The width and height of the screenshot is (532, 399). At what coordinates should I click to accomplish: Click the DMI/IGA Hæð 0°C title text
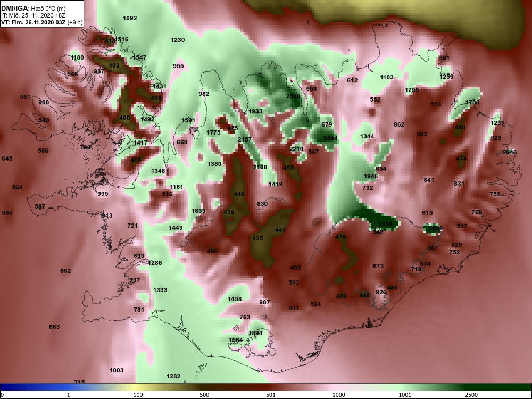(x=33, y=9)
